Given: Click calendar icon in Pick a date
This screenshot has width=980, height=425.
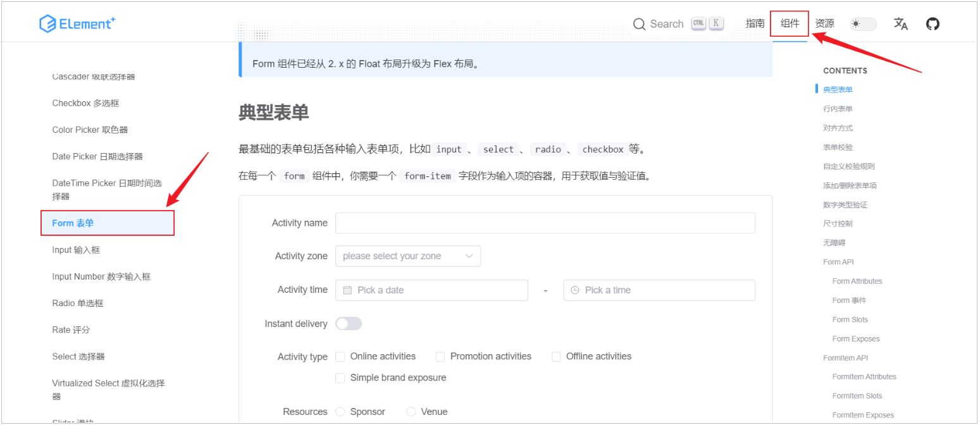Looking at the screenshot, I should 347,290.
